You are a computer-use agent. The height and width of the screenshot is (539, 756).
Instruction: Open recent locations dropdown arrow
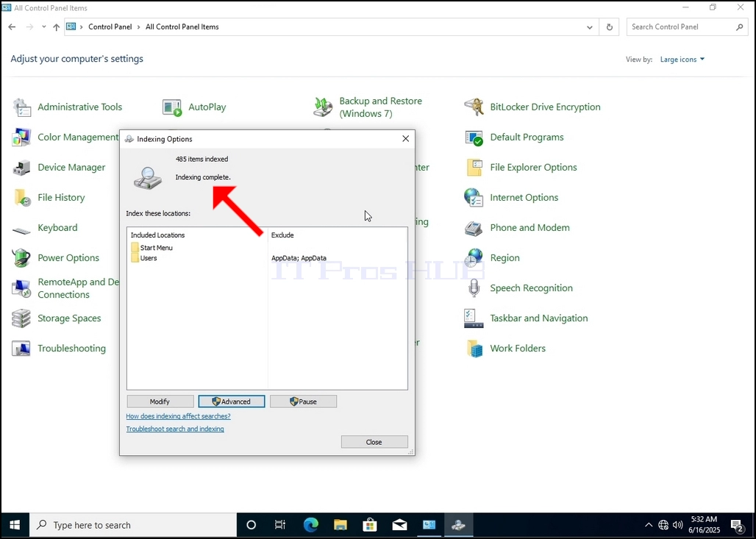coord(44,27)
